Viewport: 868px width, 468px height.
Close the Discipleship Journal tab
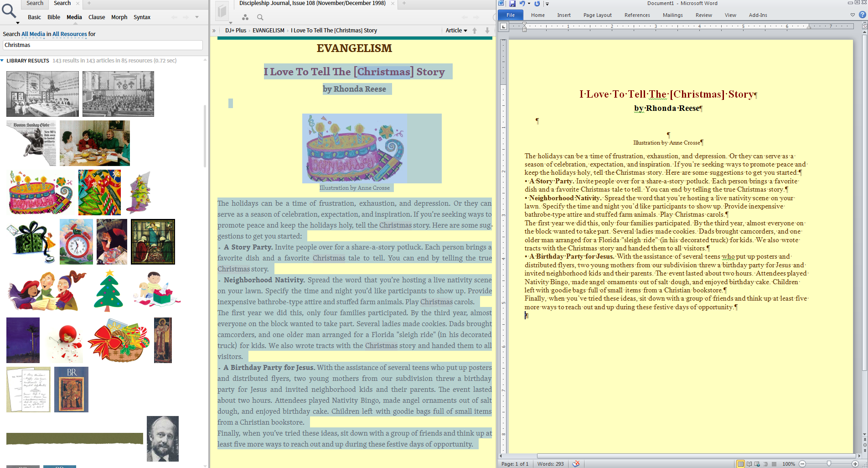[x=393, y=4]
